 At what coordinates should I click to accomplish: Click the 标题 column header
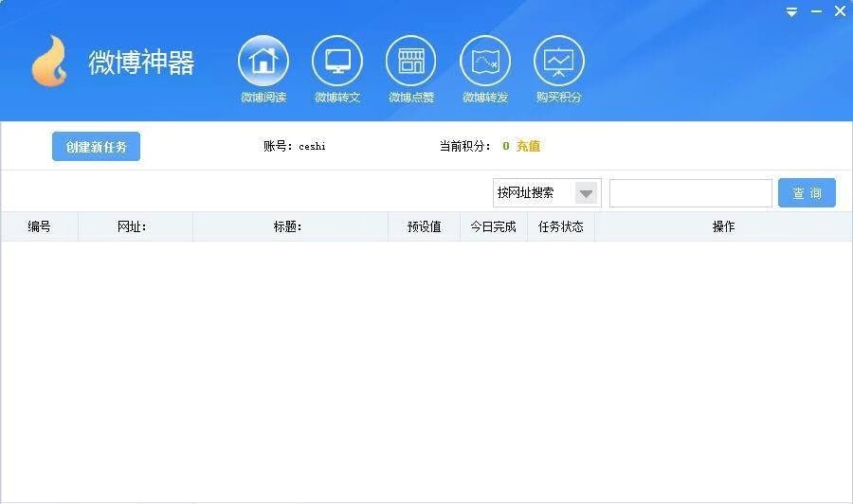tap(290, 226)
